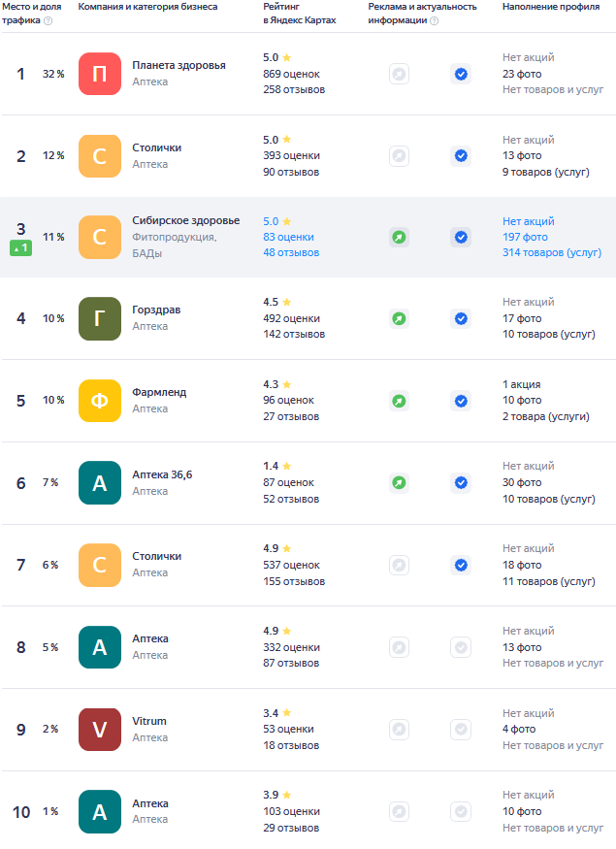
Task: Click the blue 'Нет акций' link
Action: 529,221
